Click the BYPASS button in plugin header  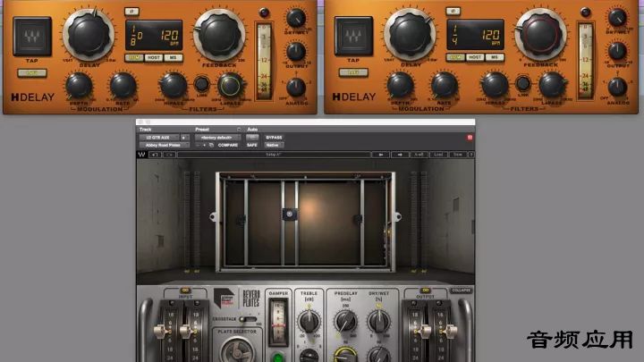tap(274, 138)
